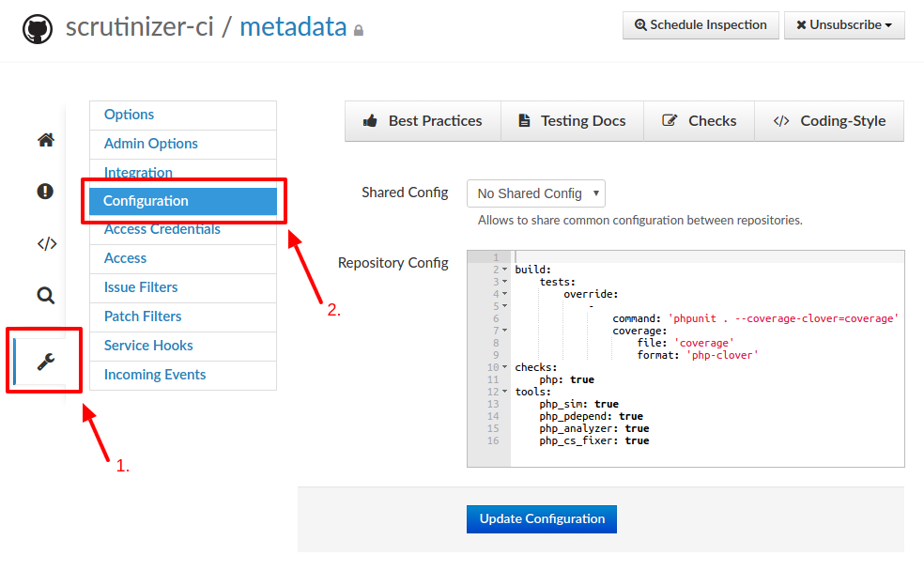Click the php_pdepend: true line
The image size is (924, 571).
pos(591,416)
